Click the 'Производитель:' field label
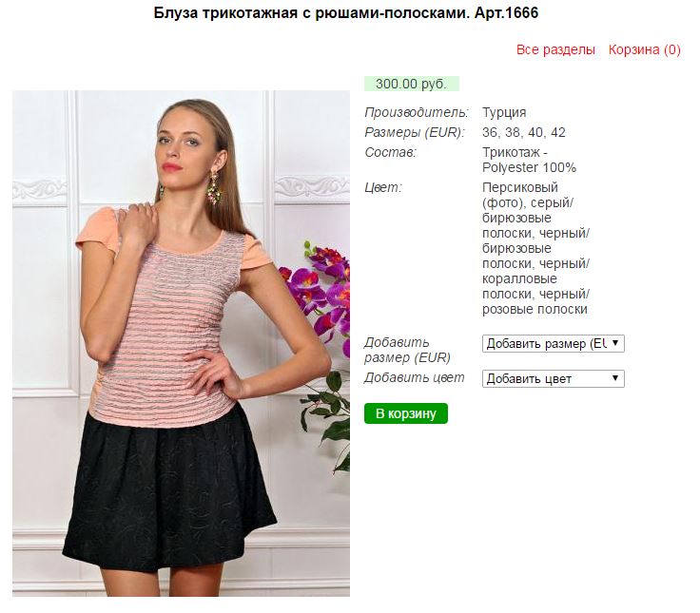Viewport: 700px width, 613px height. [x=417, y=112]
